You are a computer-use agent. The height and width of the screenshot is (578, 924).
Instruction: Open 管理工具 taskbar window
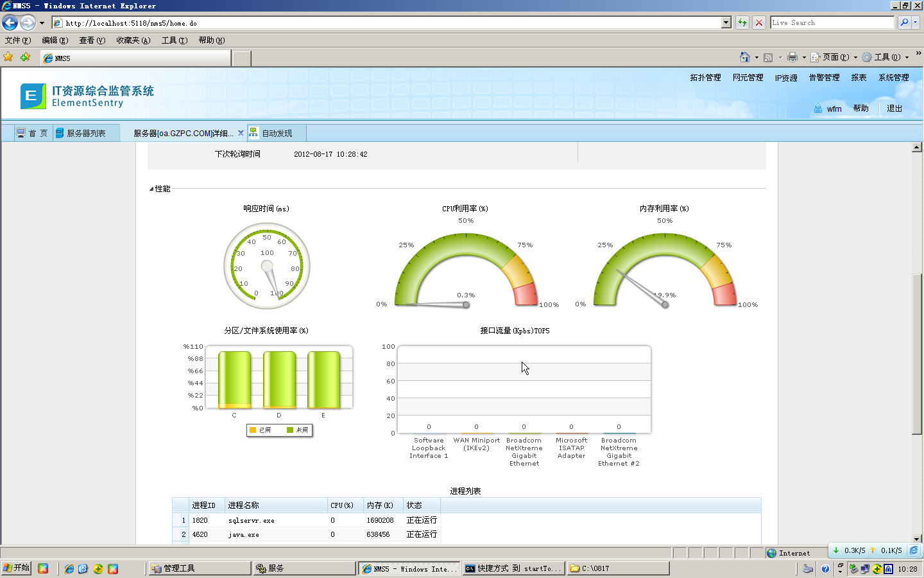(199, 568)
